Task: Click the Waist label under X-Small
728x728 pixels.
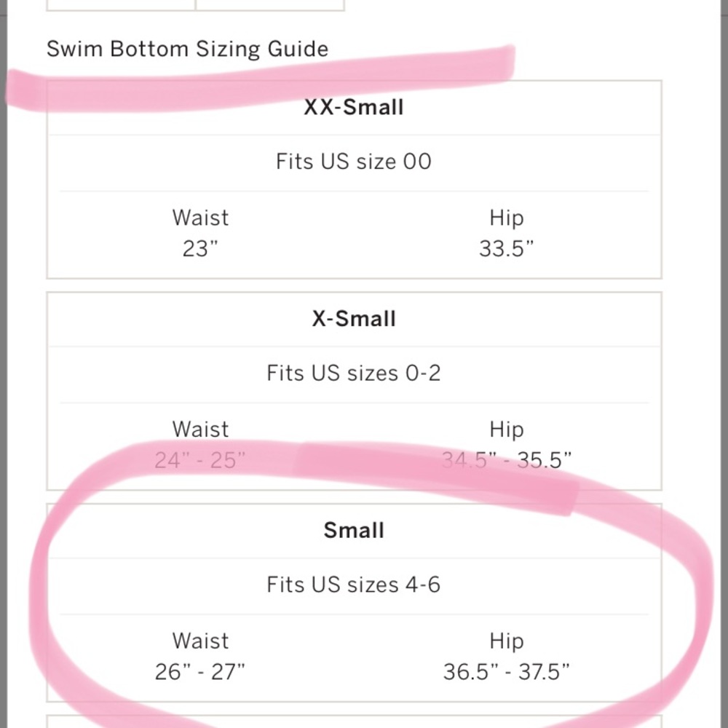Action: pyautogui.click(x=200, y=430)
